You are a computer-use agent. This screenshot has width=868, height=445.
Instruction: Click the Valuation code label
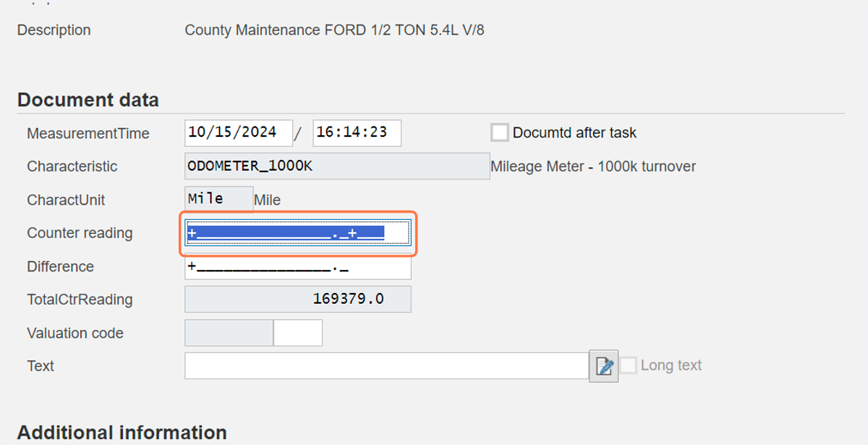point(75,333)
